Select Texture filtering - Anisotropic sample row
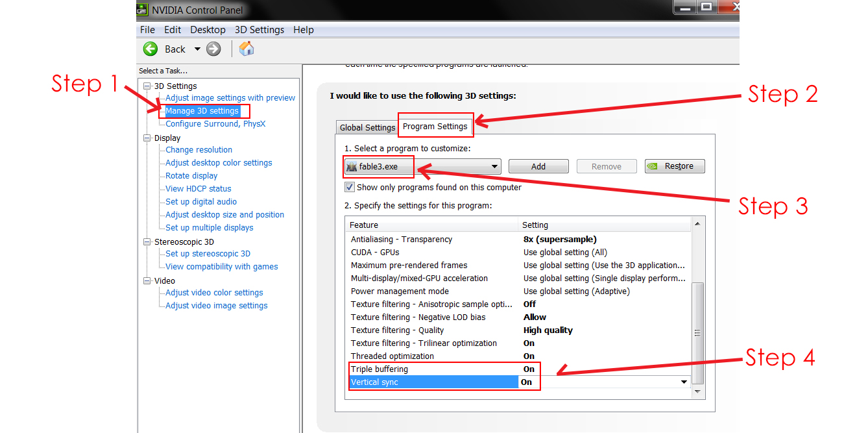This screenshot has height=433, width=868. click(518, 304)
